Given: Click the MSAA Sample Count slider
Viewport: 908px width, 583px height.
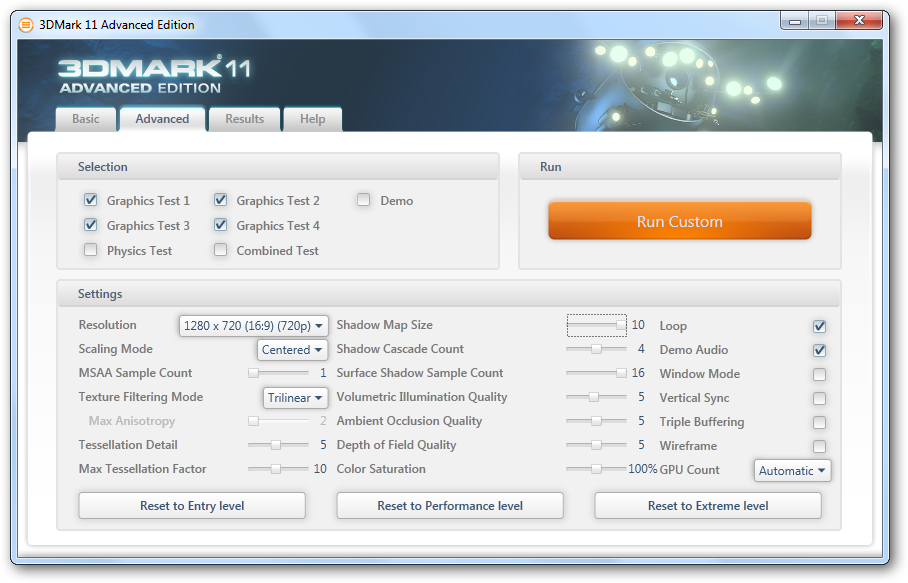Looking at the screenshot, I should [x=279, y=373].
